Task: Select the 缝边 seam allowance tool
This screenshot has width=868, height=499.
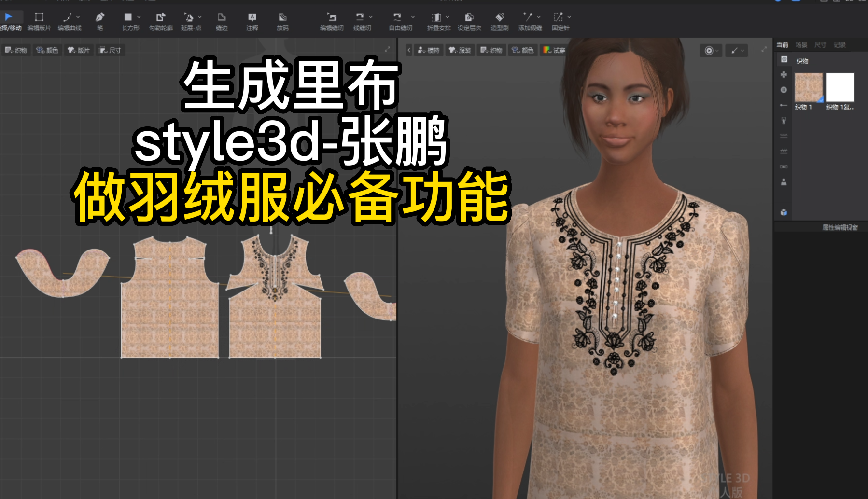Action: point(222,21)
